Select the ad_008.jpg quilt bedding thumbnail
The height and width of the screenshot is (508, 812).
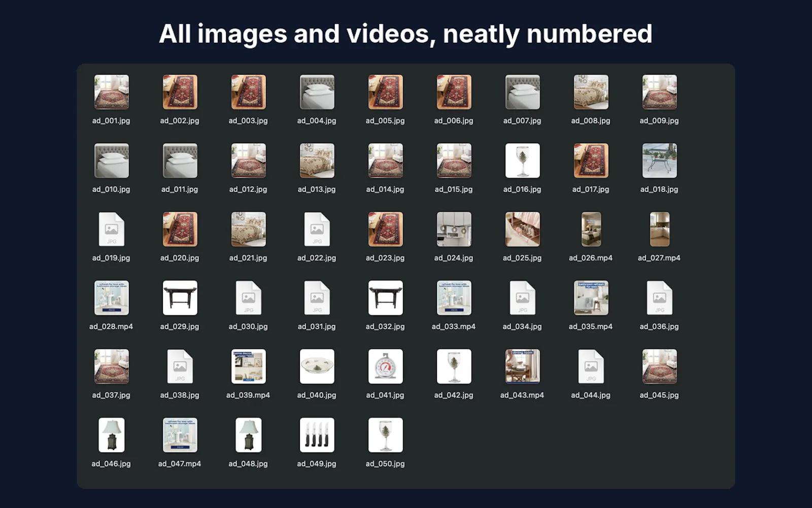591,92
